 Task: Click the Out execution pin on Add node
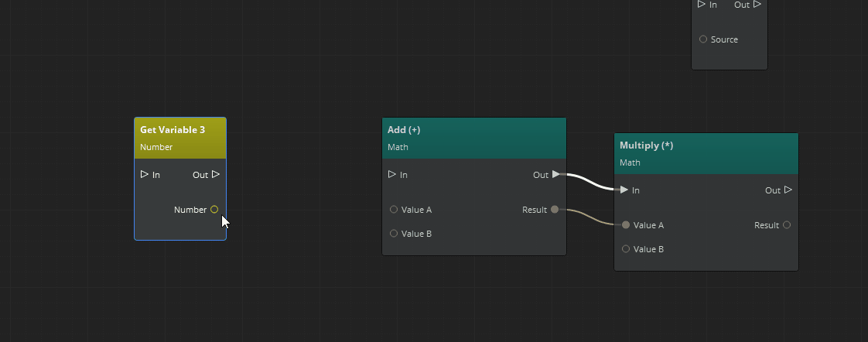556,174
